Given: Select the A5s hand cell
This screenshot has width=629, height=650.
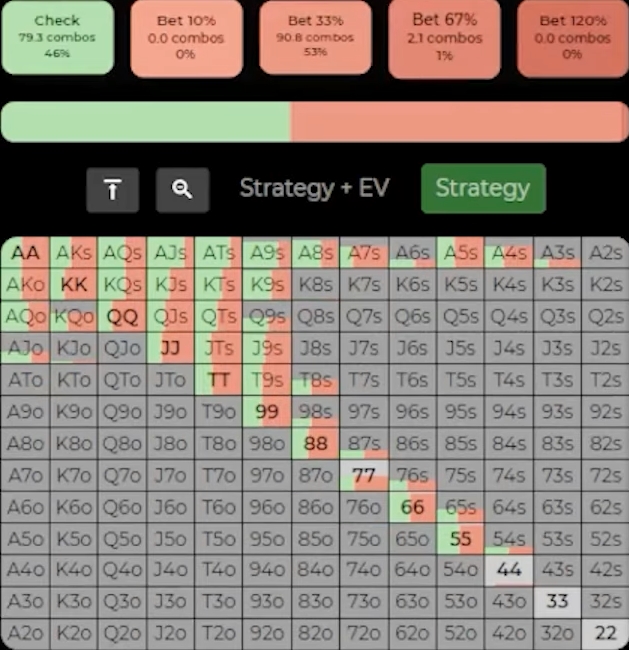Looking at the screenshot, I should 459,254.
